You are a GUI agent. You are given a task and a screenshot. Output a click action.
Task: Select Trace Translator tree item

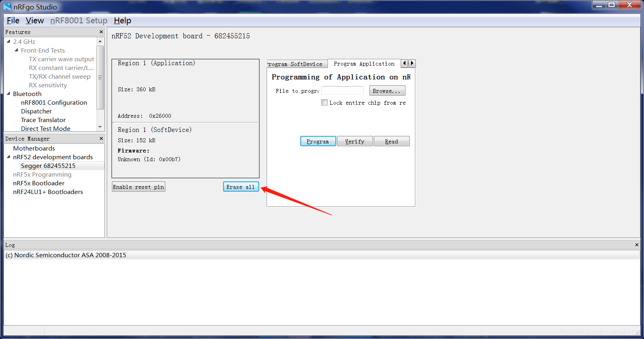[x=44, y=120]
